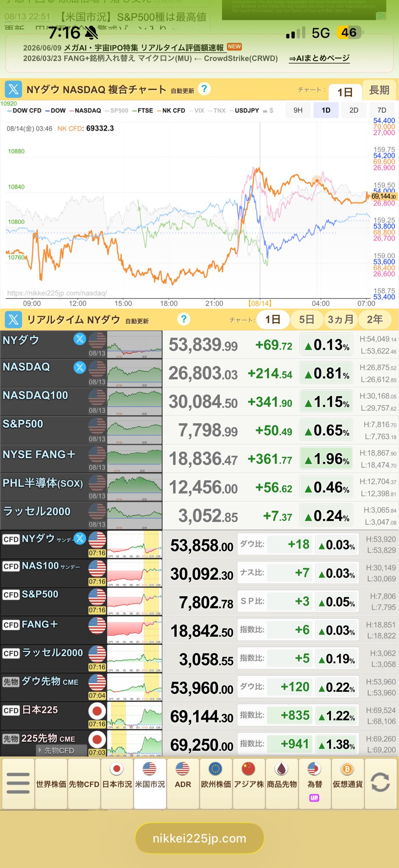Open the NYダウ mini chart thumbnail

134,345
